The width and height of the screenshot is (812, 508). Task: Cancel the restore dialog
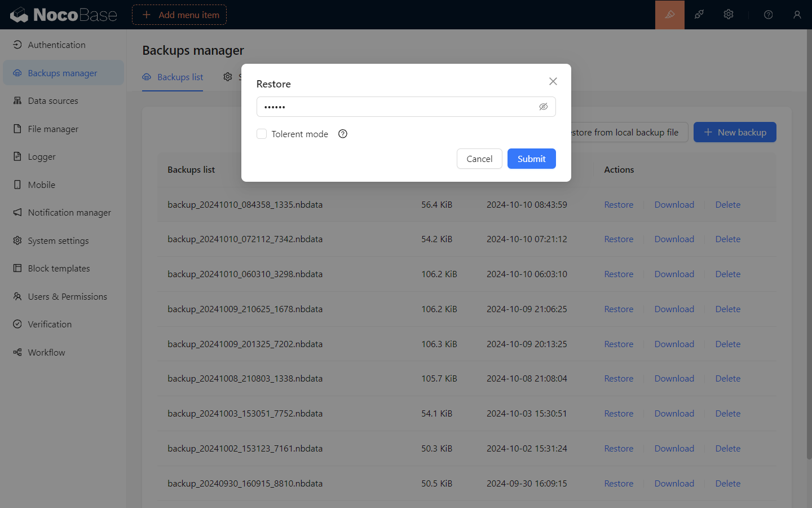[479, 159]
